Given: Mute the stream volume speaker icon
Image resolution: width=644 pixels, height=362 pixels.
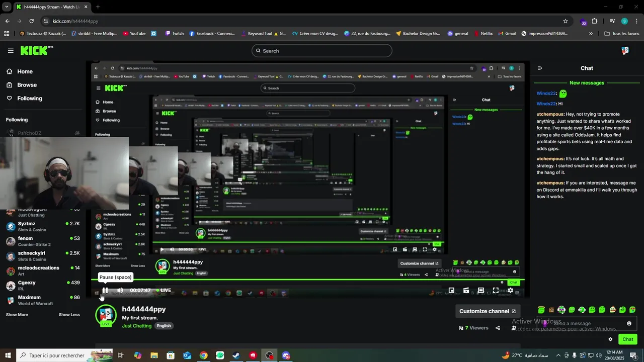Looking at the screenshot, I should (x=120, y=290).
